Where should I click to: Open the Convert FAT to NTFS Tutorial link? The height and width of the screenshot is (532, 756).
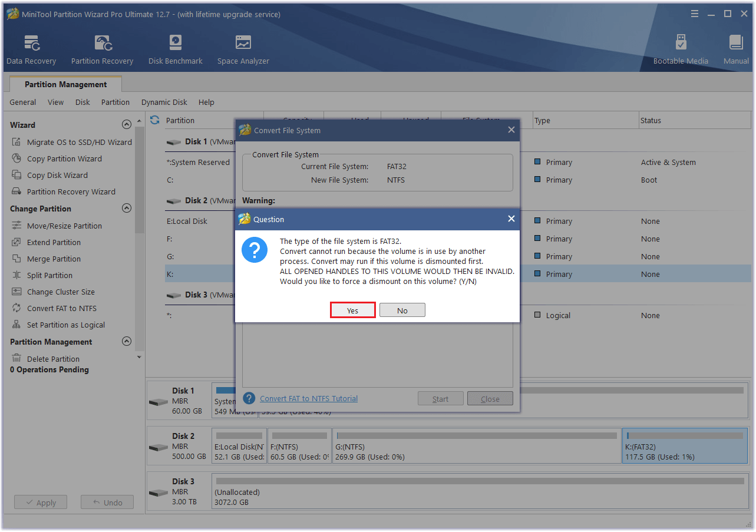coord(308,399)
